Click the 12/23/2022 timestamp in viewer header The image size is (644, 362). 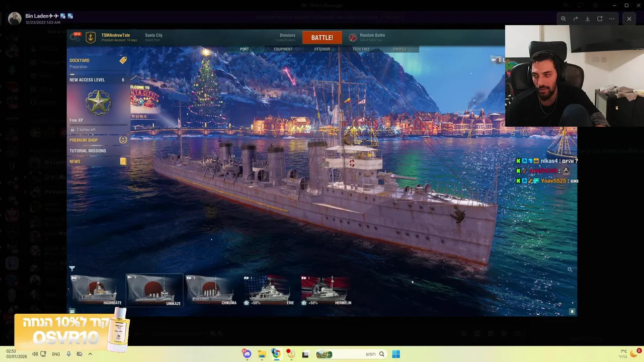43,23
